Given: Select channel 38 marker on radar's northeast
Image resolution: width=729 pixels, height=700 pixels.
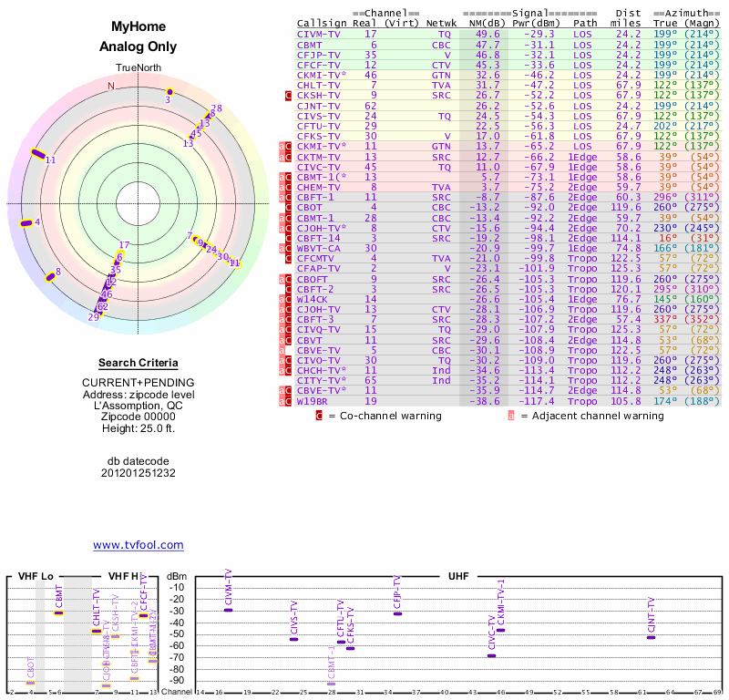Looking at the screenshot, I should coord(215,109).
